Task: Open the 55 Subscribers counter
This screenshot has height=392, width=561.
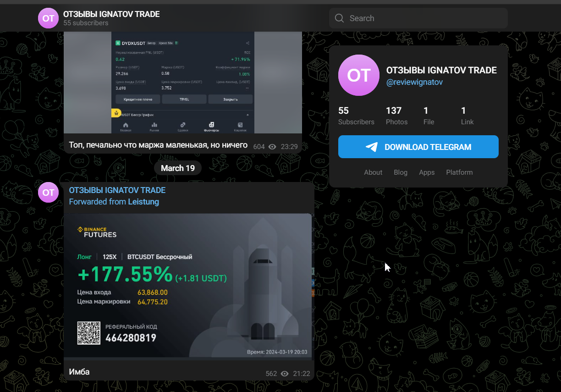Action: [356, 116]
